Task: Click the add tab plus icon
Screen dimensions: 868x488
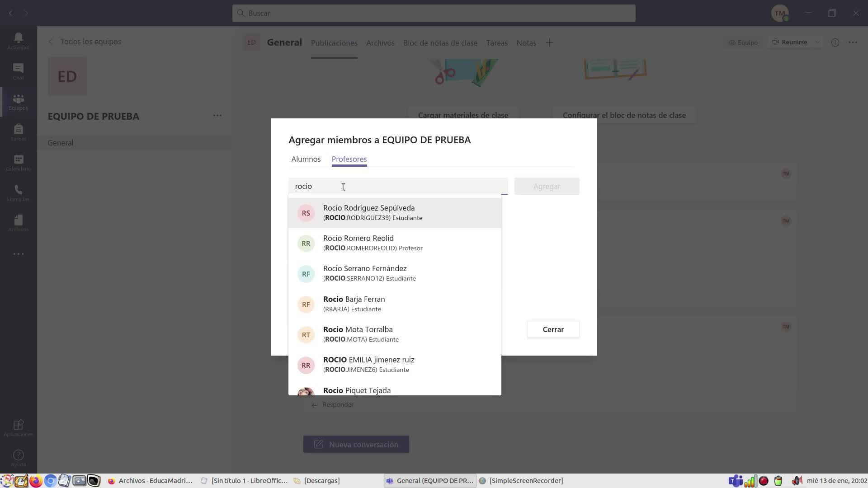Action: pyautogui.click(x=549, y=43)
